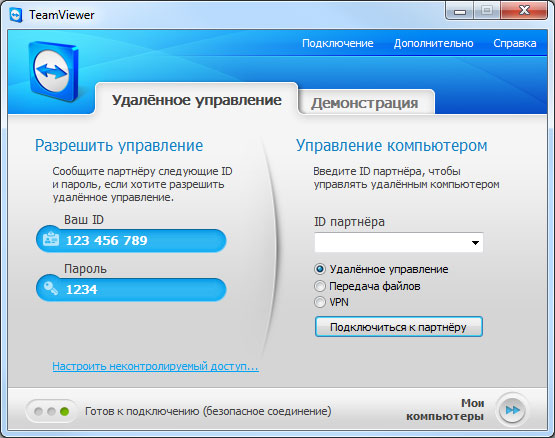Click the TeamViewer title bar icon

coord(16,15)
